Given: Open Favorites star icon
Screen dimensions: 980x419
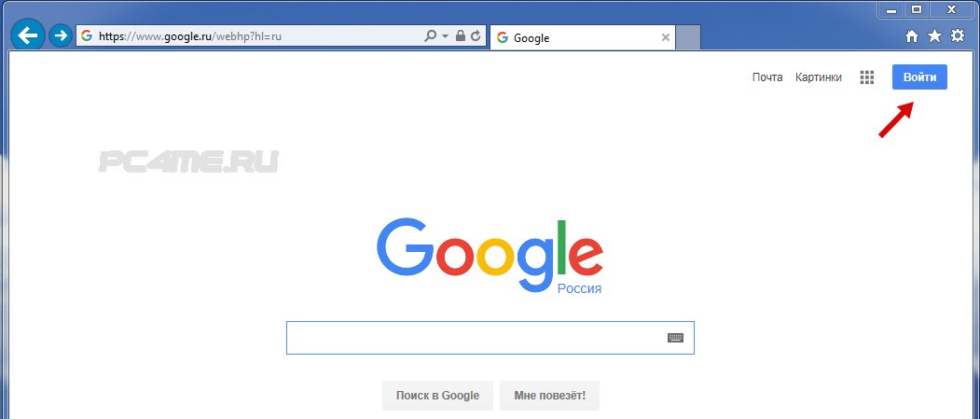Looking at the screenshot, I should [934, 36].
